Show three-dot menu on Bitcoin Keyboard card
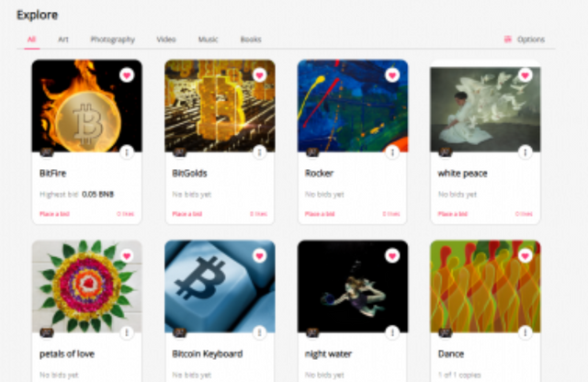 click(x=259, y=332)
